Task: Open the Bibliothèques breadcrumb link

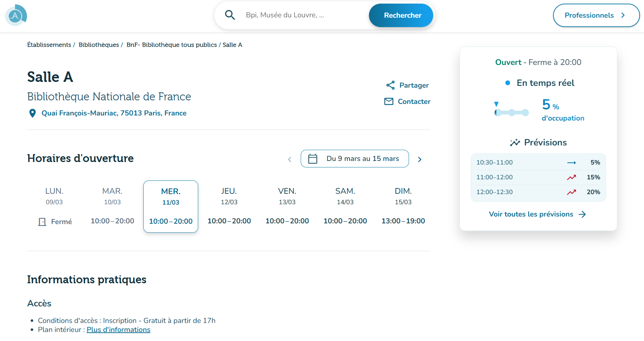Action: coord(99,45)
